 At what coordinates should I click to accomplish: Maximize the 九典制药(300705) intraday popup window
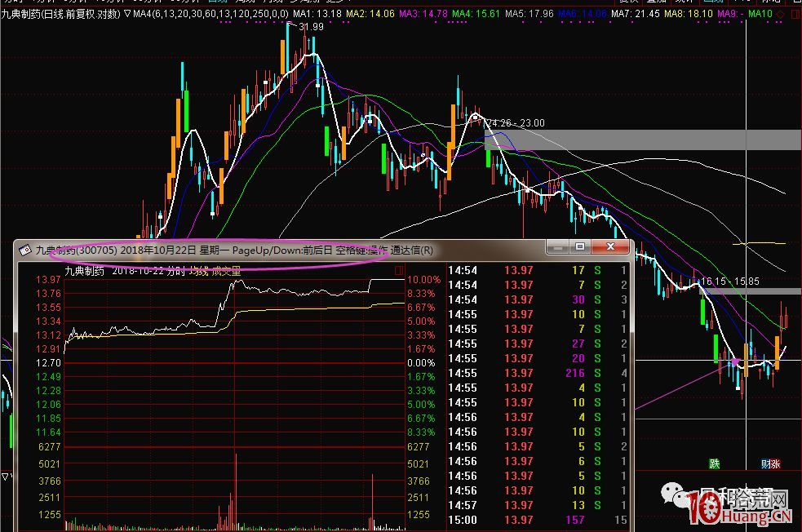580,247
